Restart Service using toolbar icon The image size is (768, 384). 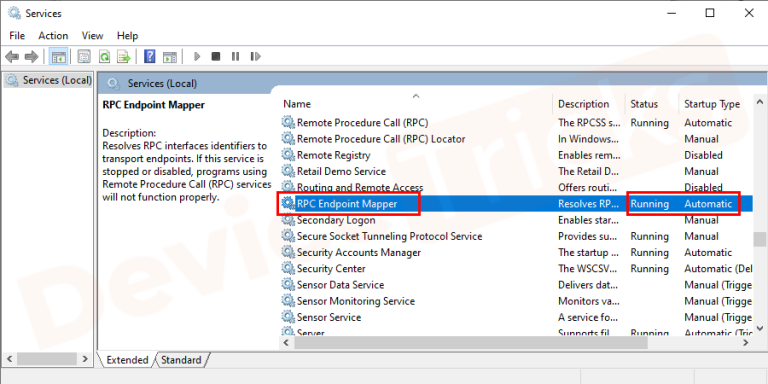pos(255,57)
